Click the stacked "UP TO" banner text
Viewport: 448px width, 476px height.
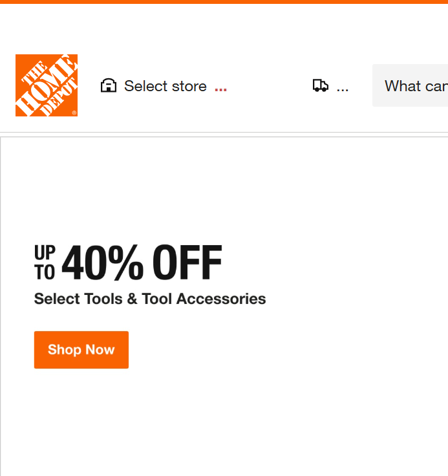click(x=45, y=263)
